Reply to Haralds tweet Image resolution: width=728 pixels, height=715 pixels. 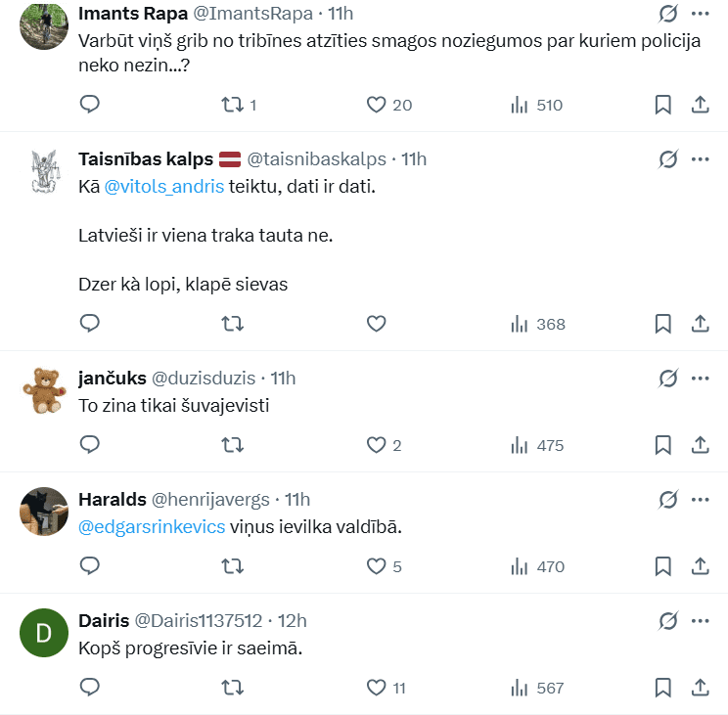[89, 566]
